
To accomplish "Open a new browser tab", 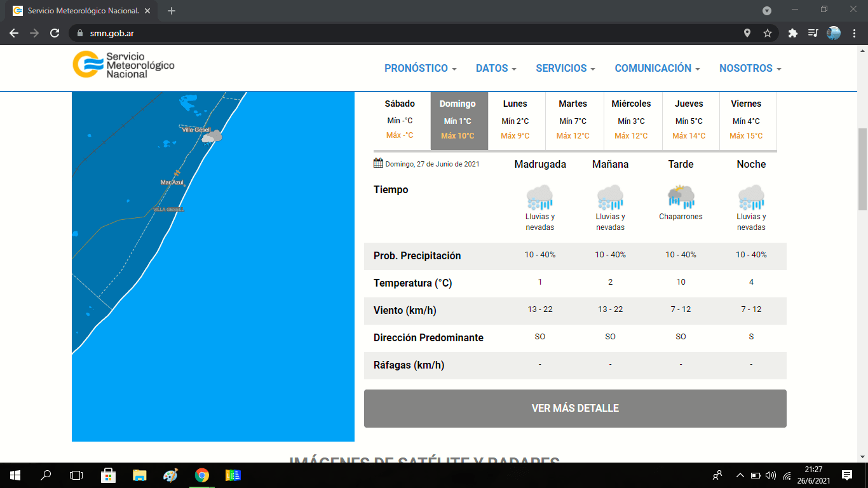I will coord(172,11).
